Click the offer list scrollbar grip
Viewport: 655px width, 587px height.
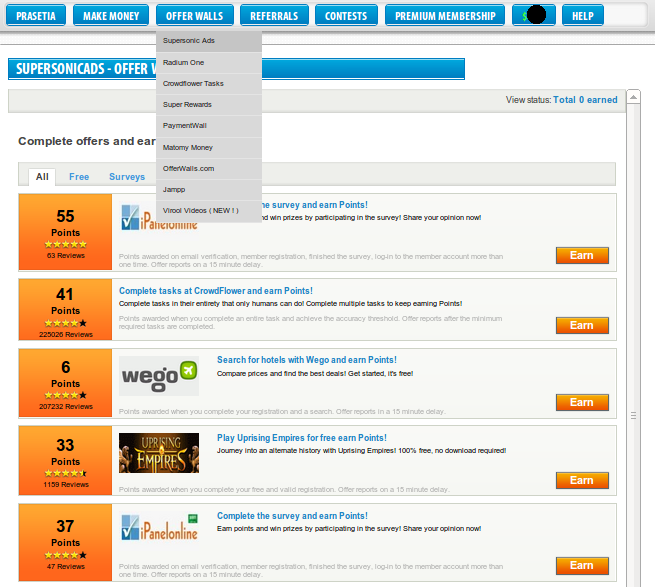634,416
